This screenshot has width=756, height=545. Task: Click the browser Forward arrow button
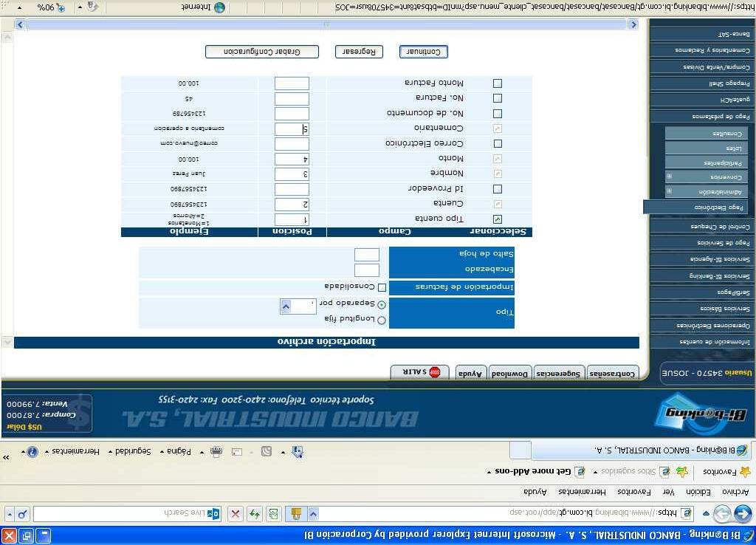point(722,514)
